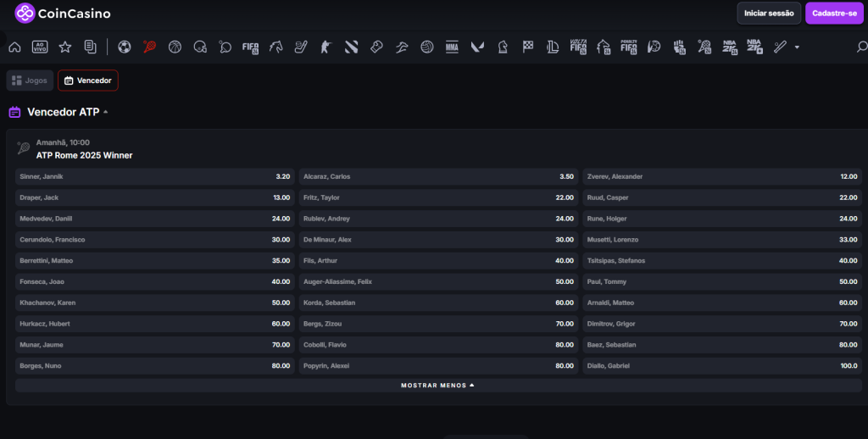Select the boxing glove icon
Screen dimensions: 868x439
(376, 47)
